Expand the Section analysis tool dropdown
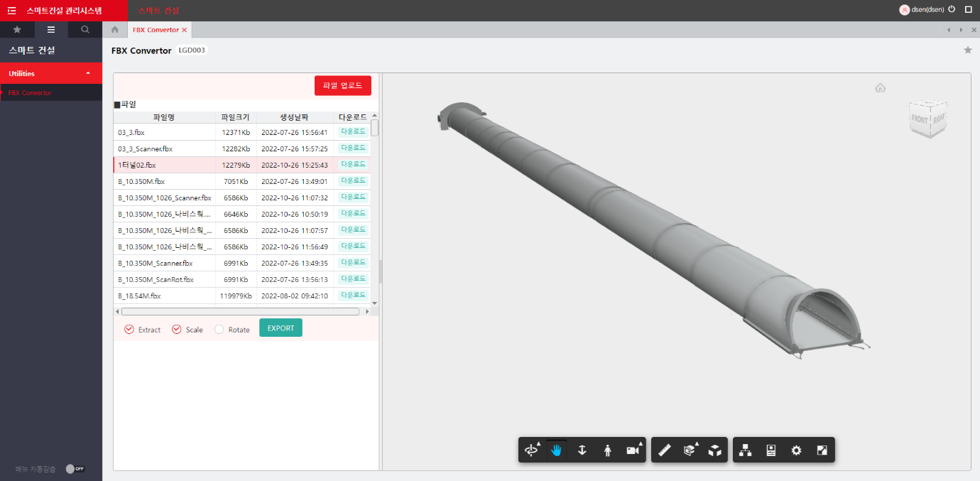The image size is (980, 481). [x=690, y=450]
